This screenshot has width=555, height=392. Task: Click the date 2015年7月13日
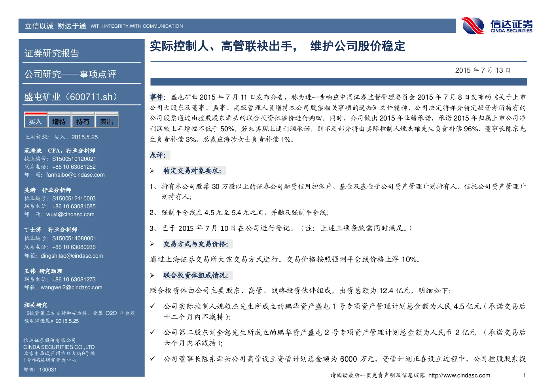(483, 70)
